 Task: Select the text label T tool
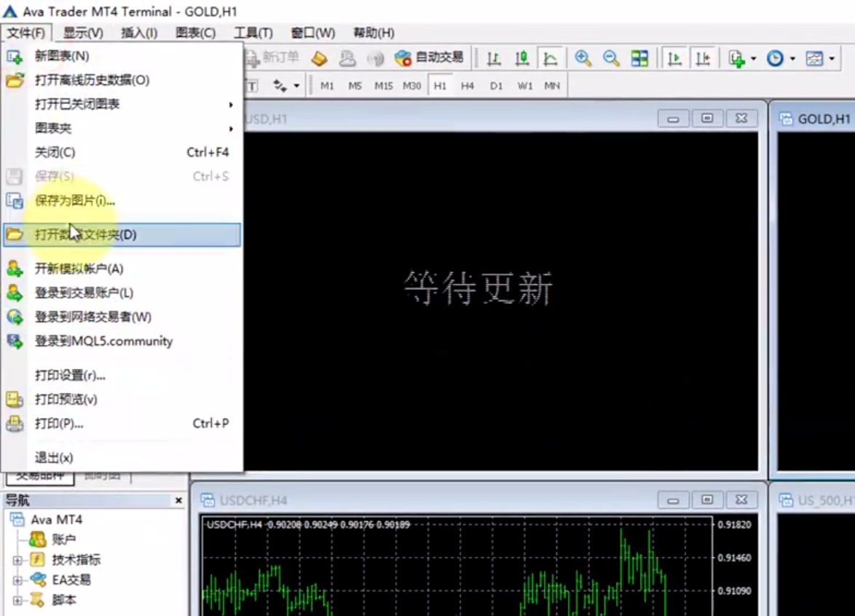tap(252, 86)
